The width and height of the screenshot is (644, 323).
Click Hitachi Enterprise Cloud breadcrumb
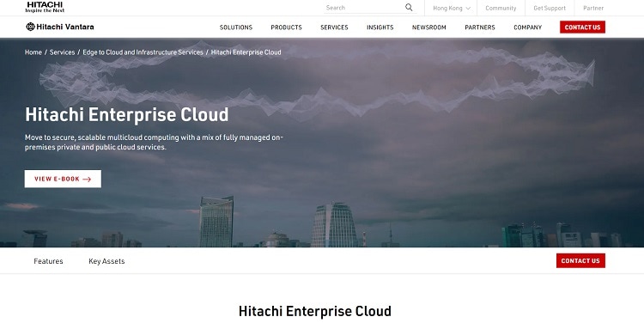pyautogui.click(x=246, y=52)
